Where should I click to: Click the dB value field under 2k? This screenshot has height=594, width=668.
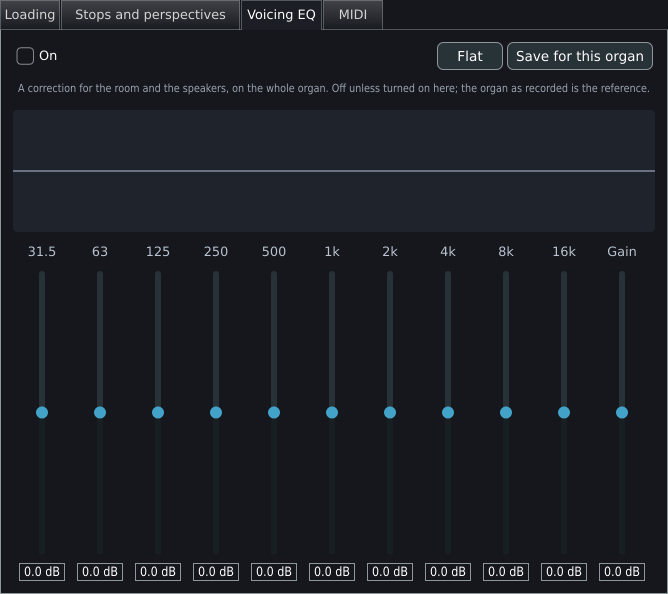point(390,572)
